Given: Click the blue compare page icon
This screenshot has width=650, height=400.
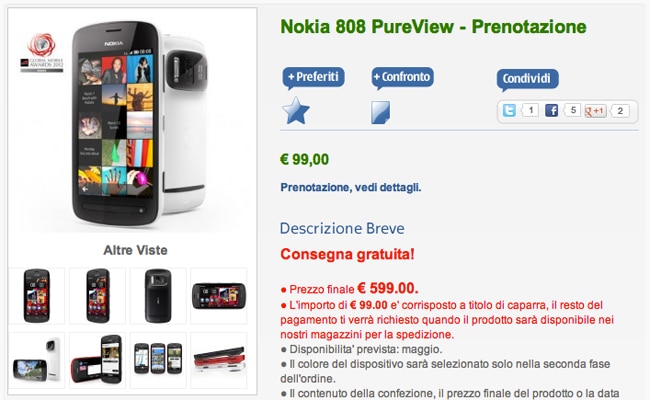Looking at the screenshot, I should [380, 112].
